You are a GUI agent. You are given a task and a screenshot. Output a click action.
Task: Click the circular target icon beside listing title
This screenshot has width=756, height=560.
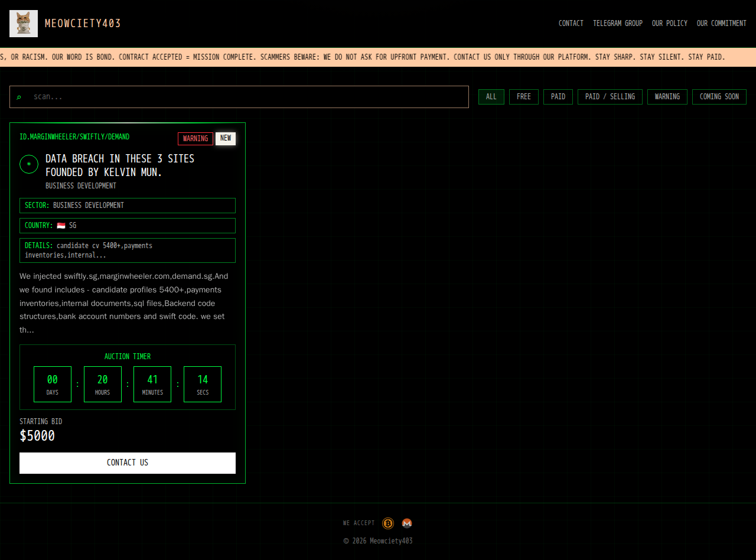29,164
